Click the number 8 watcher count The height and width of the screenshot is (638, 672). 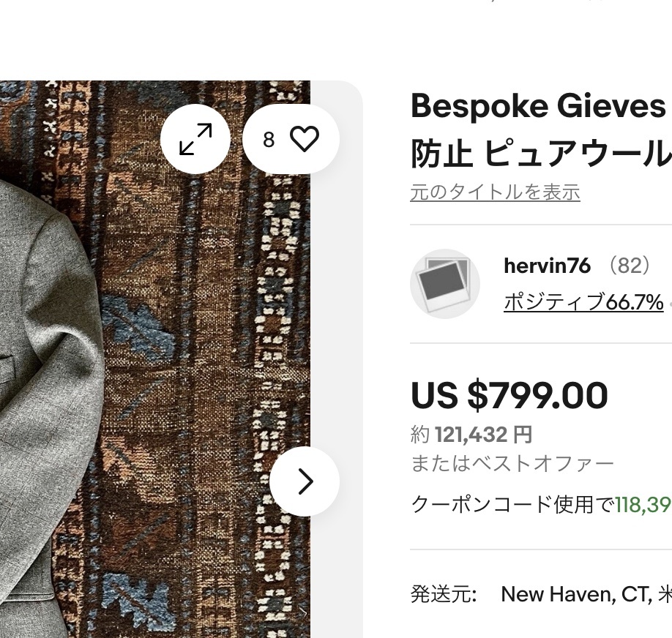click(269, 140)
